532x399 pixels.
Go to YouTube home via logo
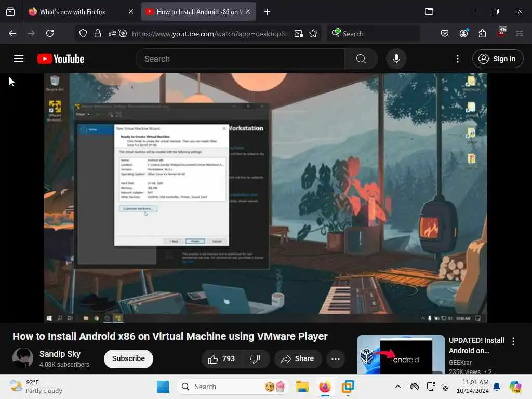pyautogui.click(x=61, y=59)
